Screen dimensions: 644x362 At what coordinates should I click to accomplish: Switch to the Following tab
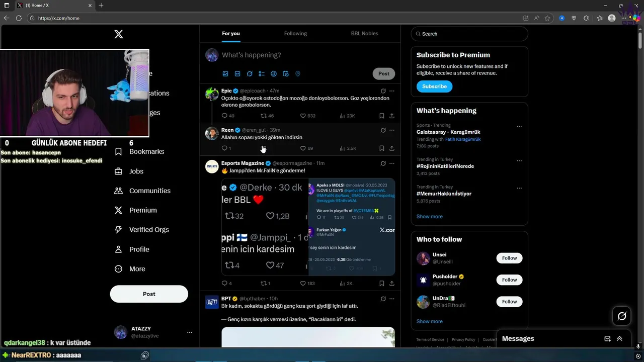pos(295,34)
